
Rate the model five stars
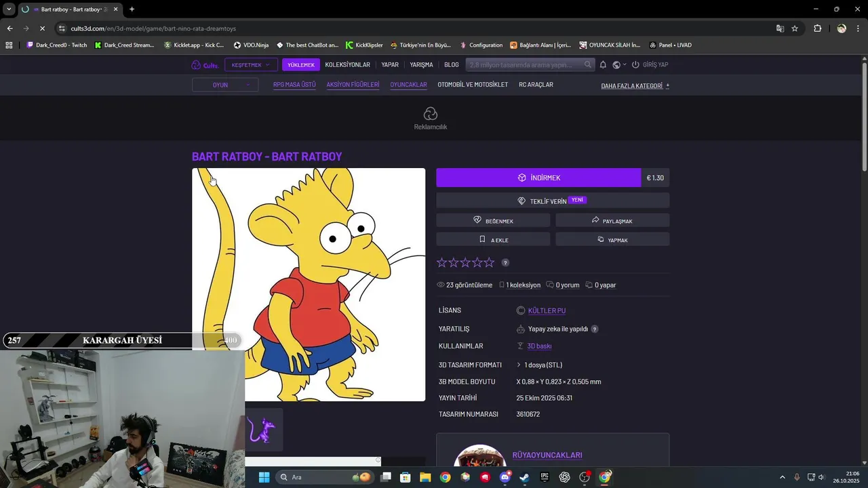(489, 262)
